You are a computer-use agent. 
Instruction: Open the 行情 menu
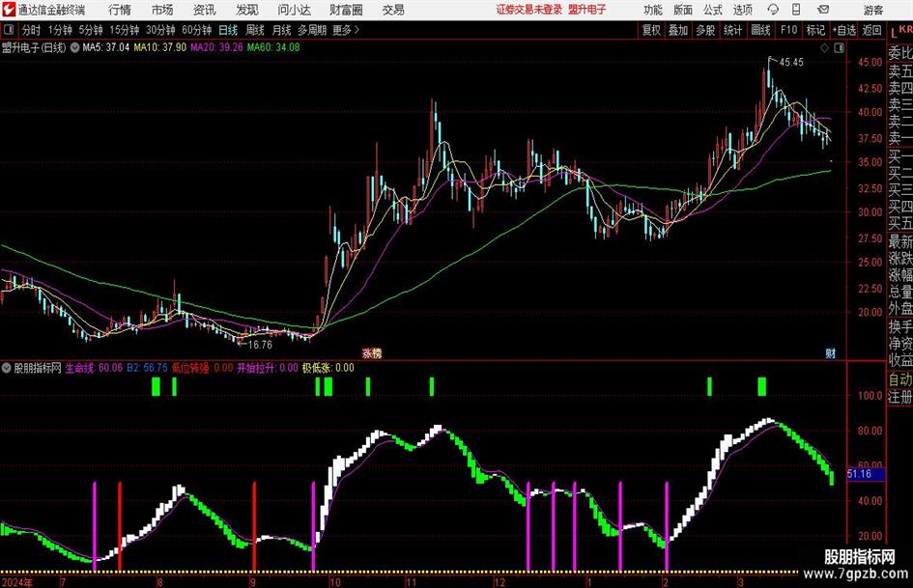click(x=120, y=10)
